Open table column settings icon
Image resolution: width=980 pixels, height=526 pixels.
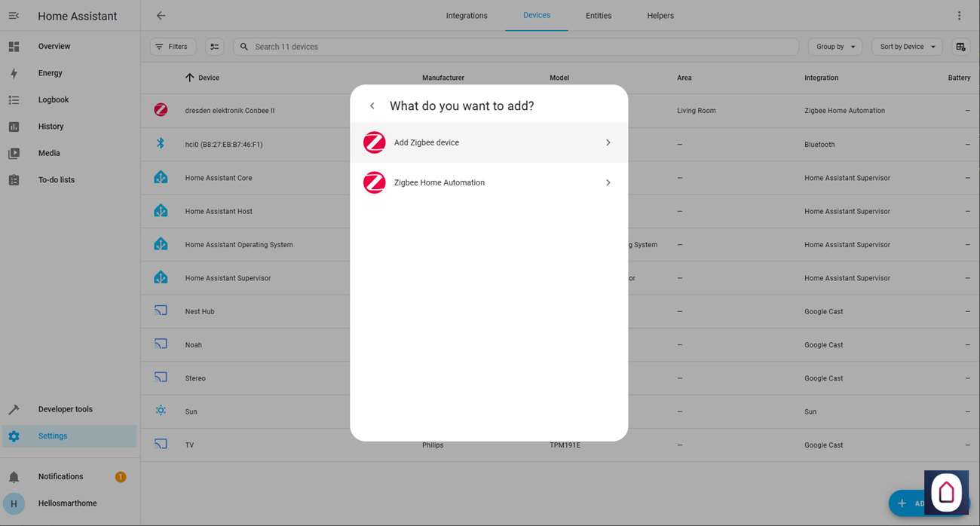(960, 47)
